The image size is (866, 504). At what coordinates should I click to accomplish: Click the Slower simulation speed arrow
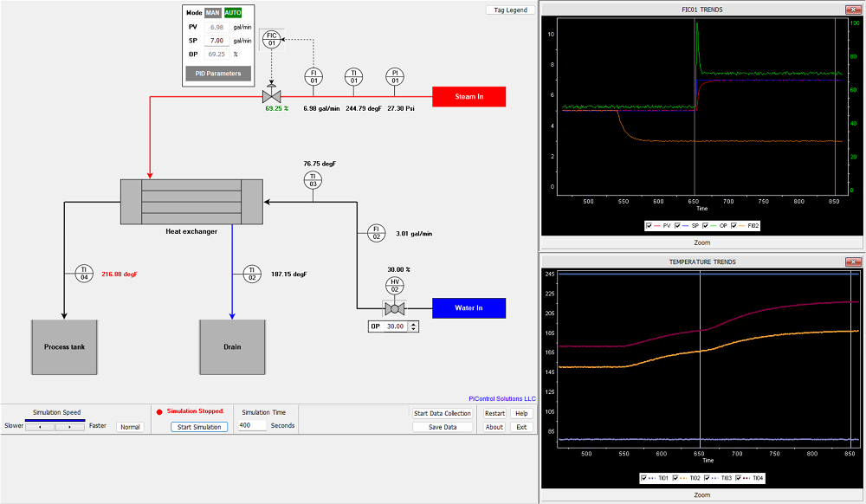point(40,427)
